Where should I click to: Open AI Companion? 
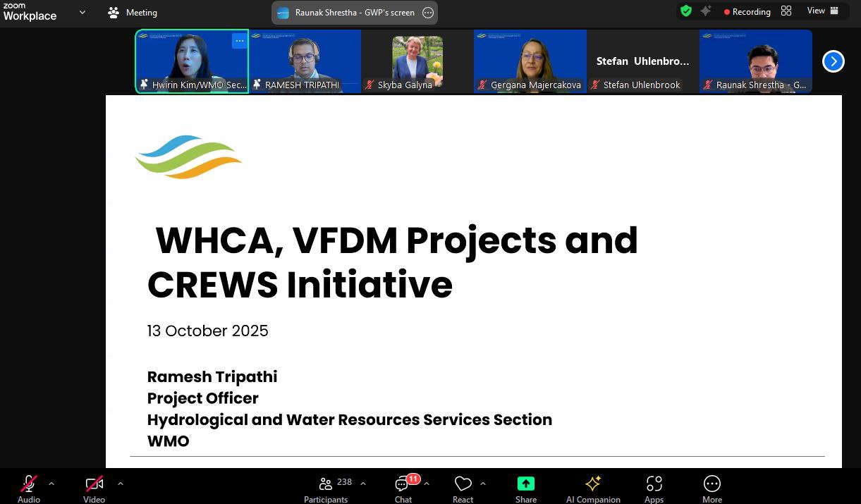click(x=593, y=488)
